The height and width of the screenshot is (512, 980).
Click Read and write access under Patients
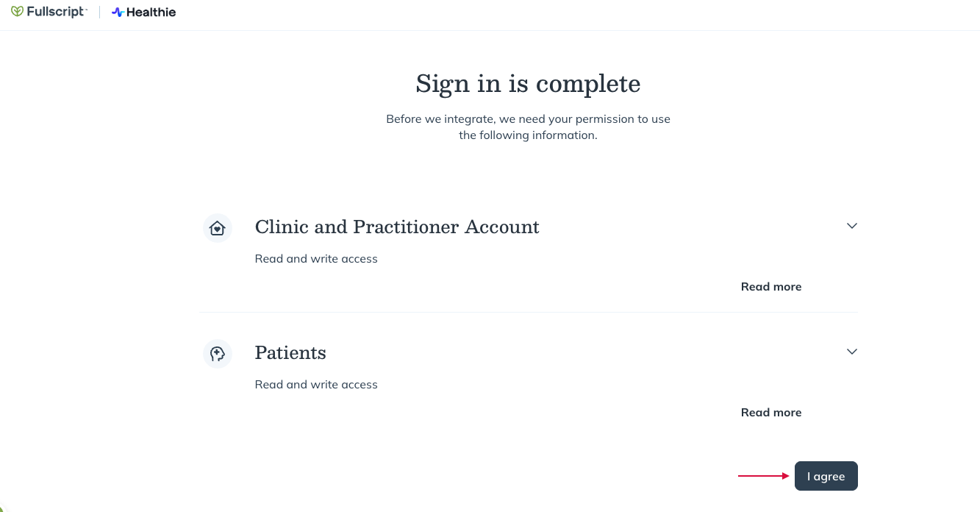click(x=316, y=385)
